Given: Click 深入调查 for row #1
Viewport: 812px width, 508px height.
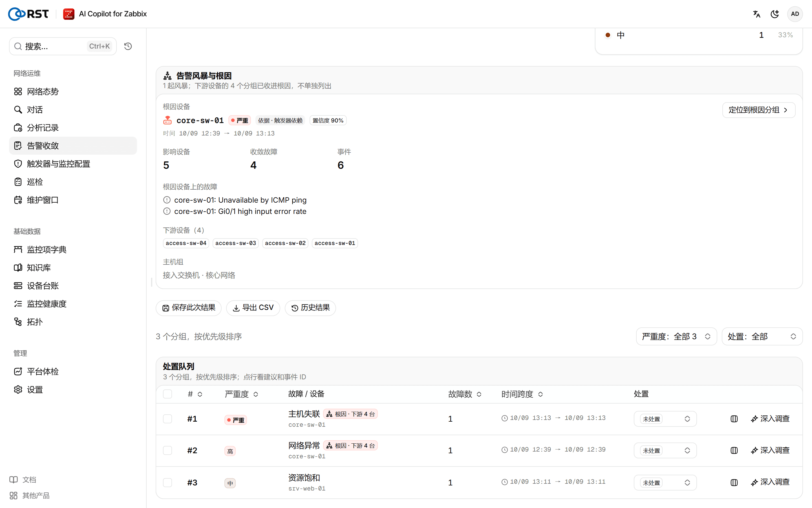Looking at the screenshot, I should (x=770, y=419).
